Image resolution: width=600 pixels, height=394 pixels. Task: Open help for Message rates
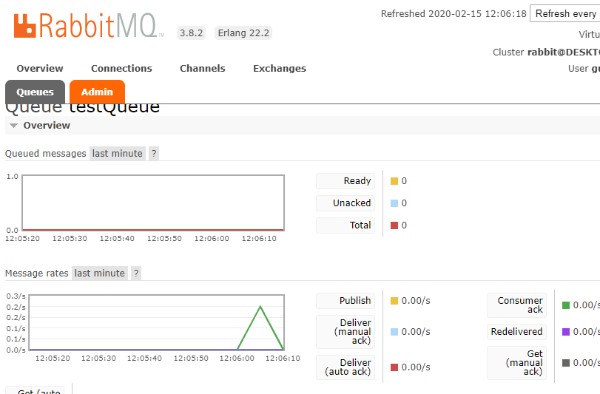[x=136, y=273]
